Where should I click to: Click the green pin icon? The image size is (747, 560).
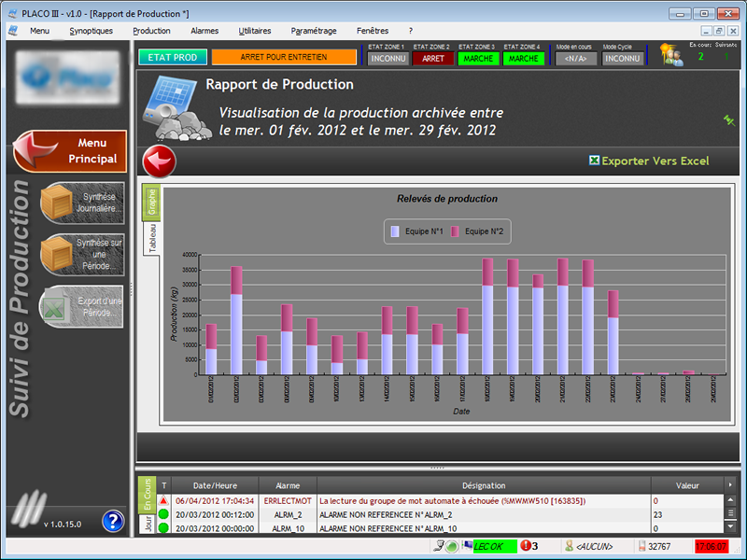[x=729, y=120]
